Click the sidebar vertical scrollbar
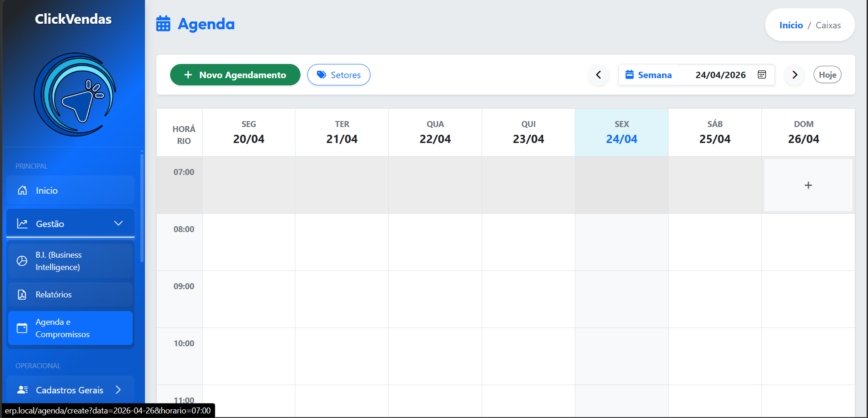 pos(142,208)
